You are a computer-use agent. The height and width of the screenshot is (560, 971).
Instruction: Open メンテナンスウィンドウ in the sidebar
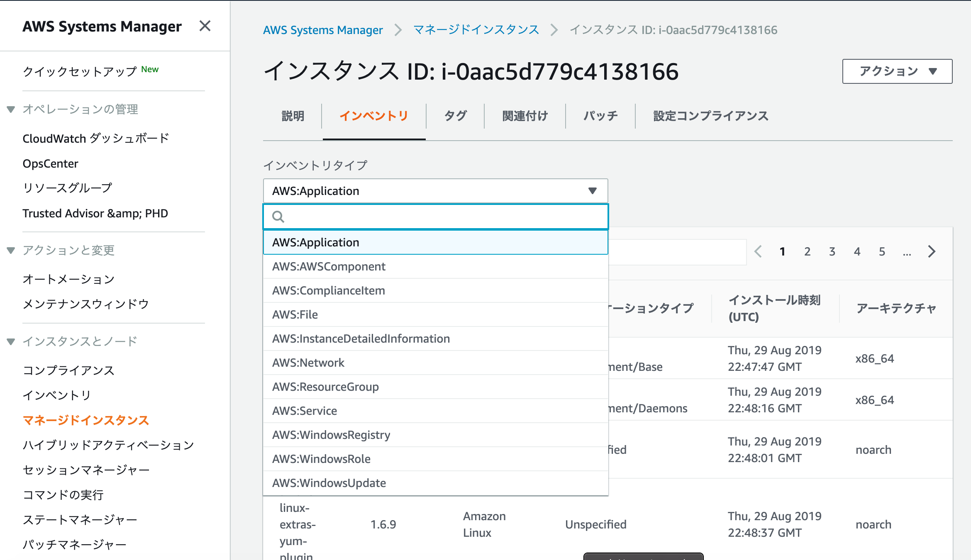click(x=86, y=304)
